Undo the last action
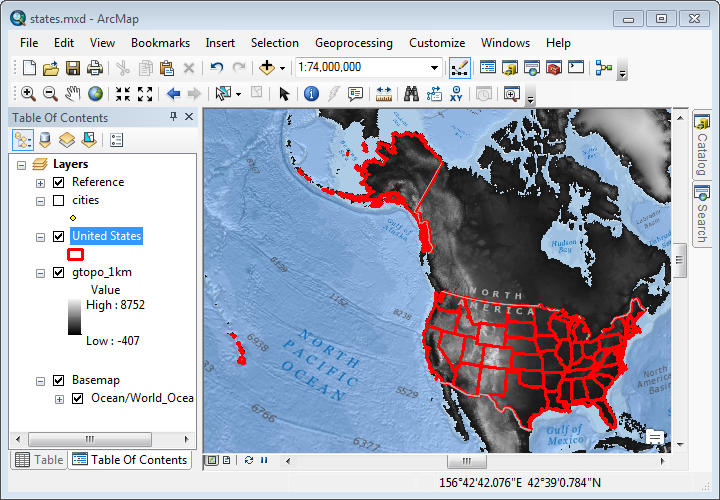The image size is (720, 500). point(216,68)
